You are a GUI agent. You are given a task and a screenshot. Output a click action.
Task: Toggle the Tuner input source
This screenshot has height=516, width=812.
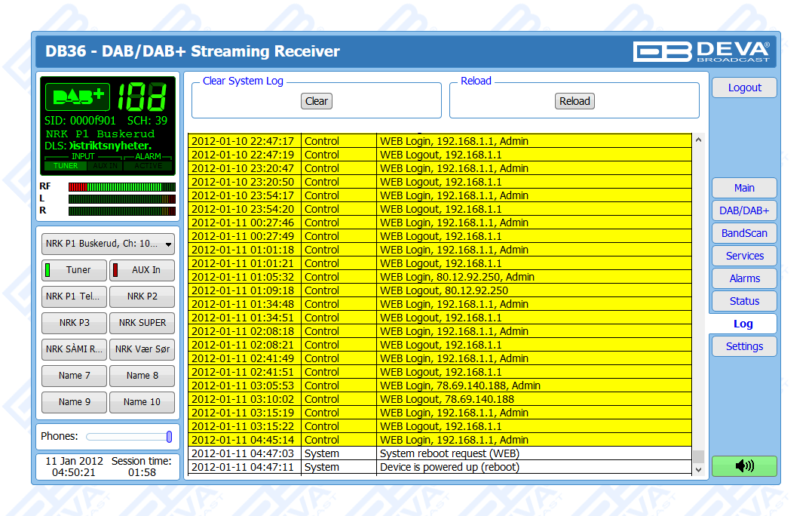[74, 270]
